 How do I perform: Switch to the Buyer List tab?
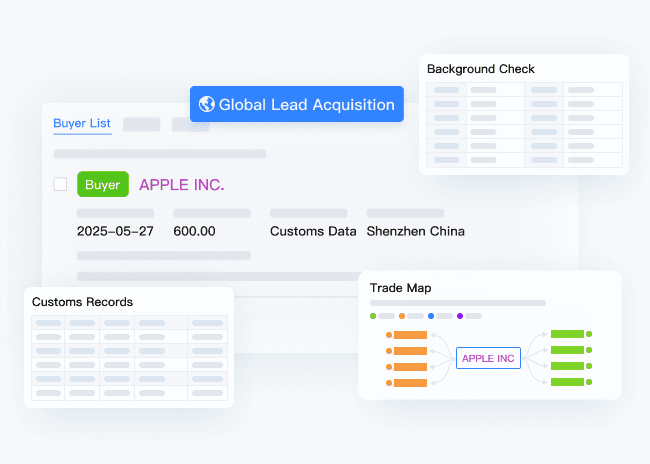click(82, 124)
